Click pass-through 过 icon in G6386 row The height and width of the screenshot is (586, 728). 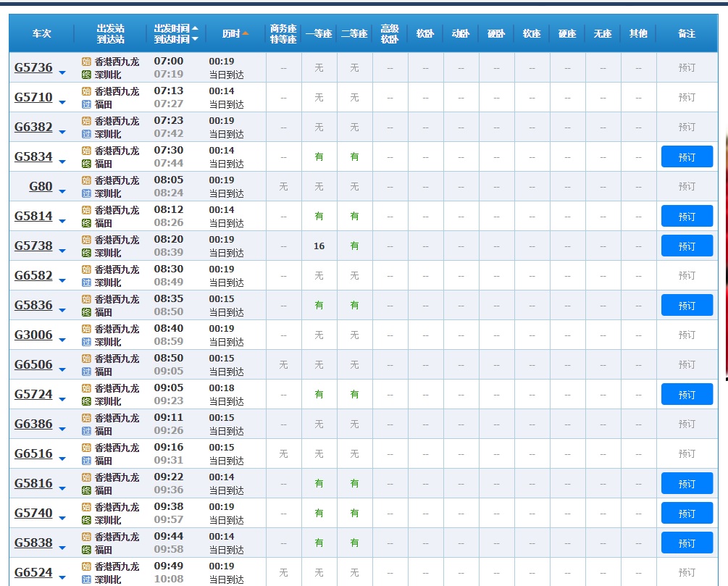click(86, 432)
